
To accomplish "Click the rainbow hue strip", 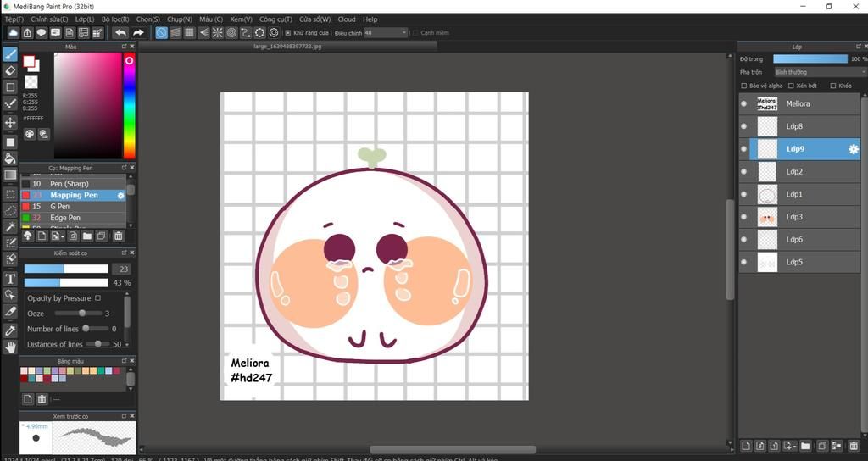I will pyautogui.click(x=129, y=106).
